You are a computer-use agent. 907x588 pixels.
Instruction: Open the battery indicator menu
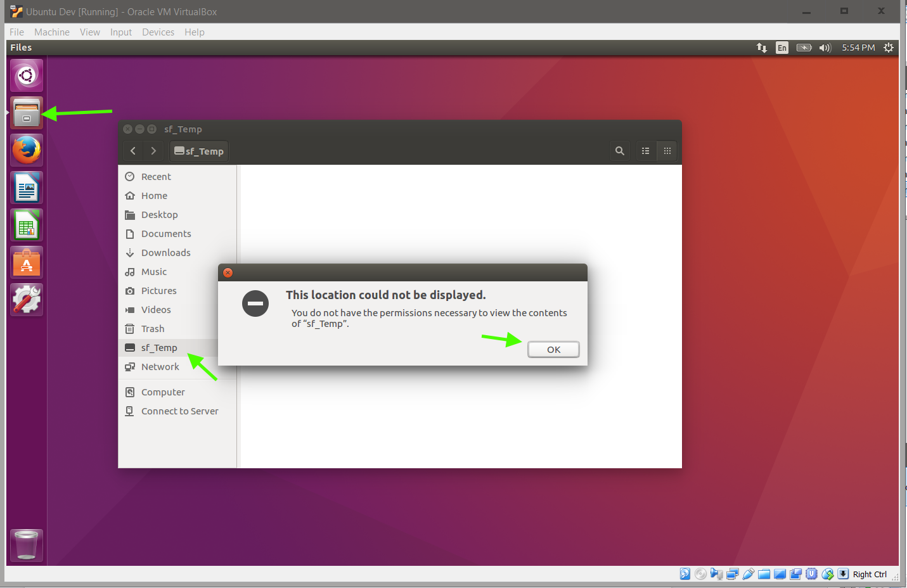click(804, 48)
